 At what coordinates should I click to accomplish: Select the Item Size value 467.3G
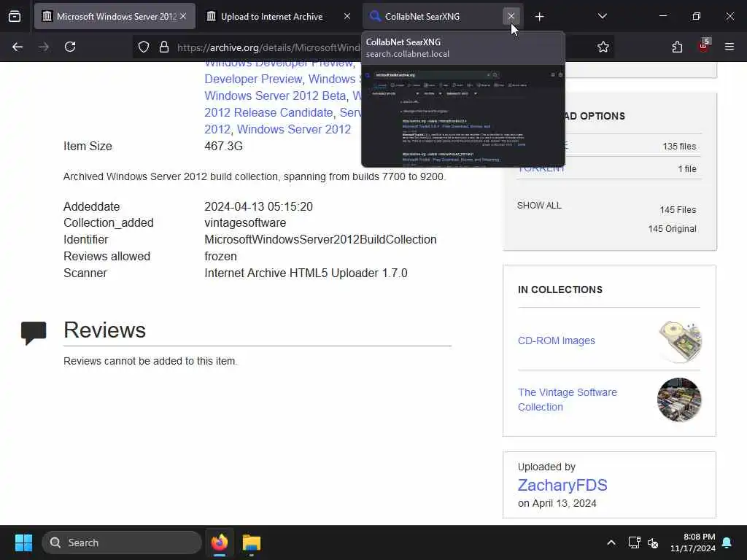tap(223, 146)
